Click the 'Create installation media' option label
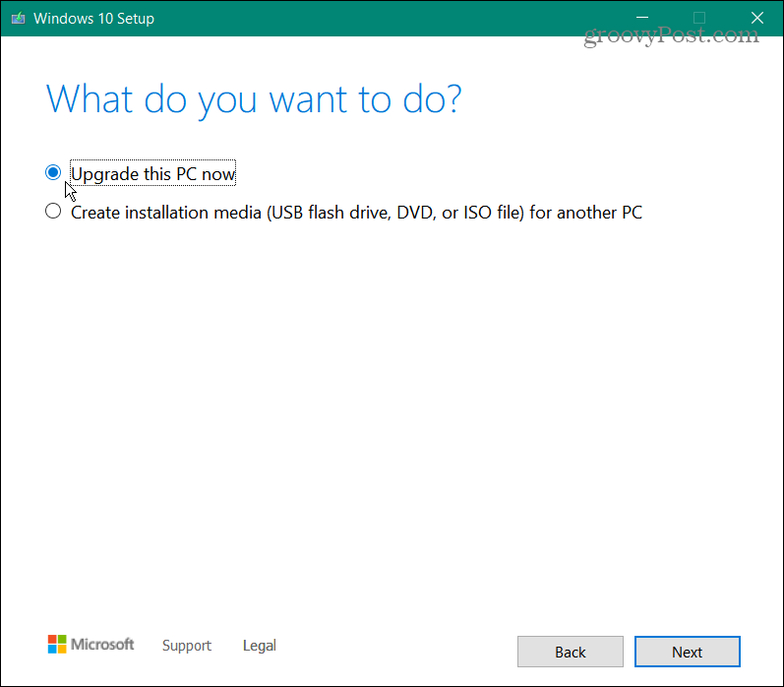Image resolution: width=784 pixels, height=687 pixels. (x=164, y=212)
